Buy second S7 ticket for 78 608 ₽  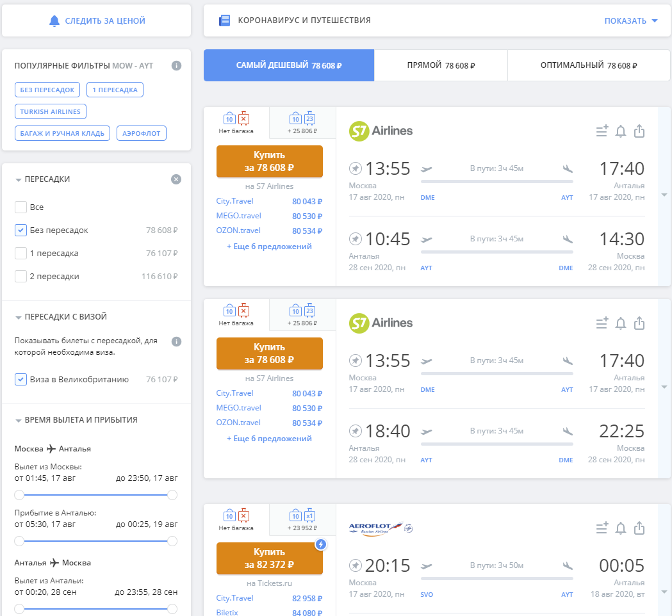click(x=270, y=353)
